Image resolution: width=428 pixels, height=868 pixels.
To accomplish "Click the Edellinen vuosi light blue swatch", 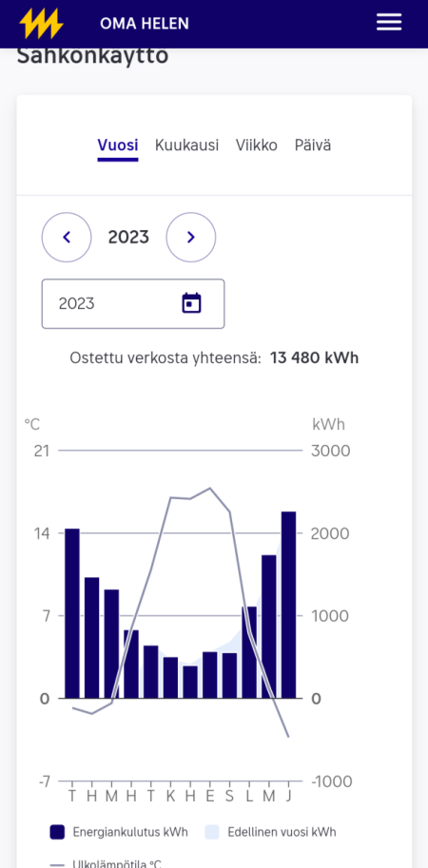I will [x=212, y=832].
